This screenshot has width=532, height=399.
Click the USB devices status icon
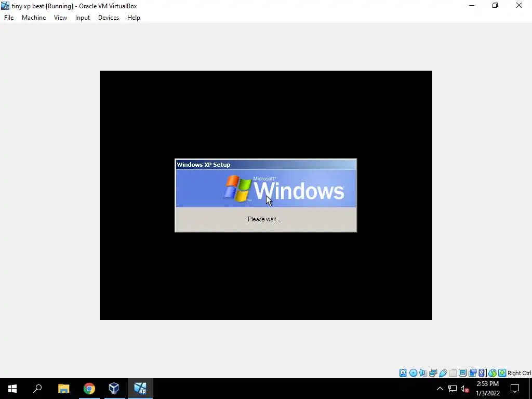(x=443, y=373)
